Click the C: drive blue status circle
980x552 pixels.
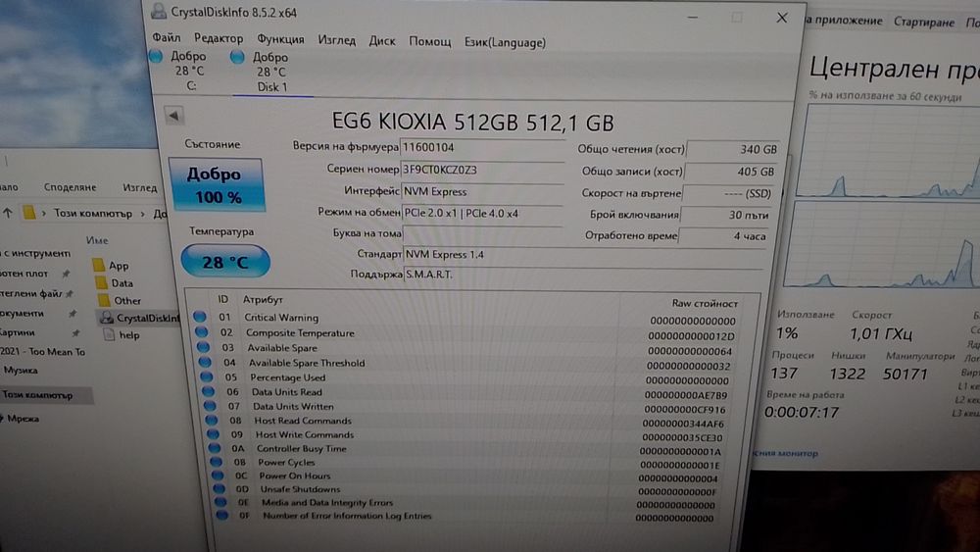click(x=156, y=56)
